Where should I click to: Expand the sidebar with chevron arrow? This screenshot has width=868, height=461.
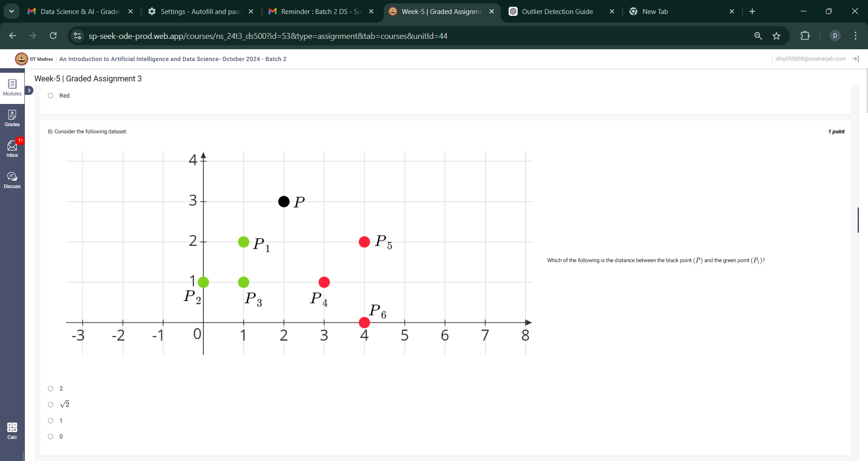pyautogui.click(x=29, y=90)
